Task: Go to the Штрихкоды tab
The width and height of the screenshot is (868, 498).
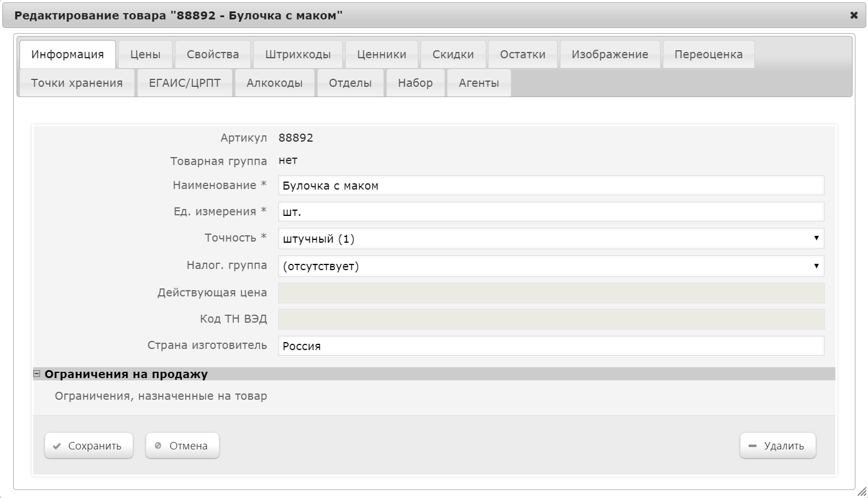Action: [298, 54]
